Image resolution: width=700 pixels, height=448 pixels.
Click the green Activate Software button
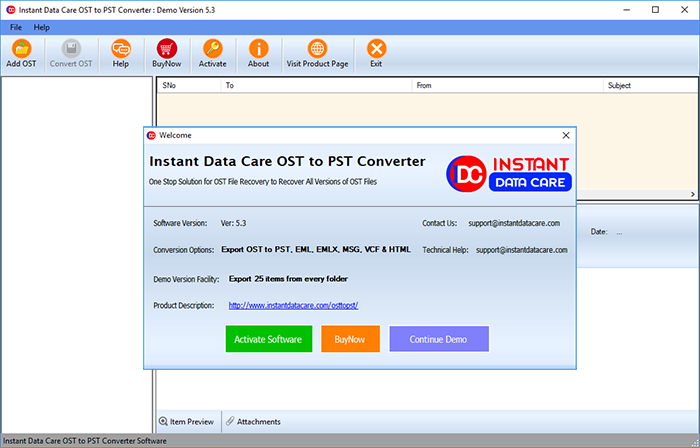(x=269, y=339)
